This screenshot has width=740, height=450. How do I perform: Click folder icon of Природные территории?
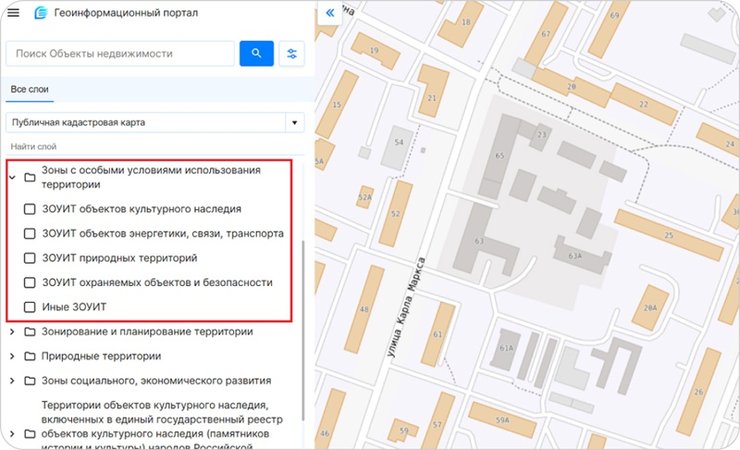point(30,356)
